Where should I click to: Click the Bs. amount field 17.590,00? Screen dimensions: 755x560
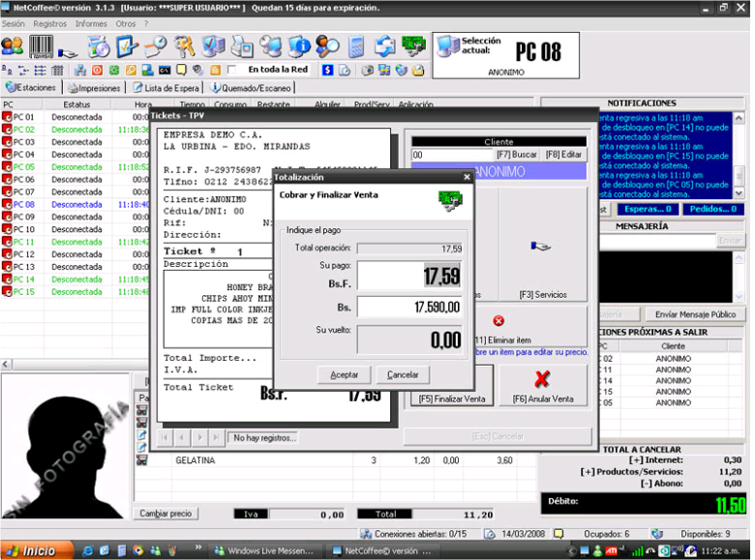pyautogui.click(x=409, y=307)
